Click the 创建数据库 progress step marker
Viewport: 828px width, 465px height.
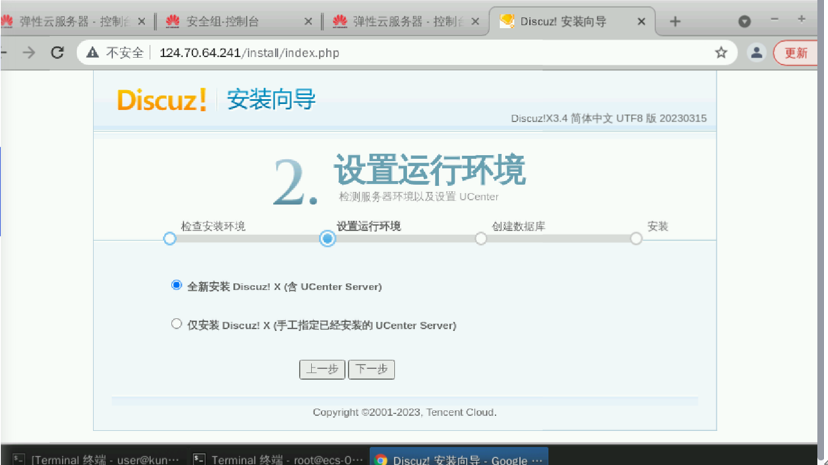[481, 239]
